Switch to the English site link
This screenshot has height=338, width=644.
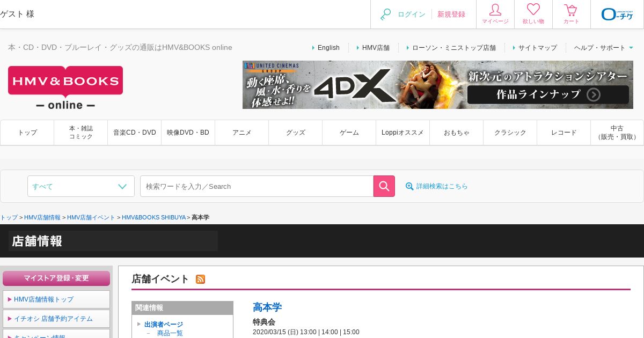[x=328, y=48]
